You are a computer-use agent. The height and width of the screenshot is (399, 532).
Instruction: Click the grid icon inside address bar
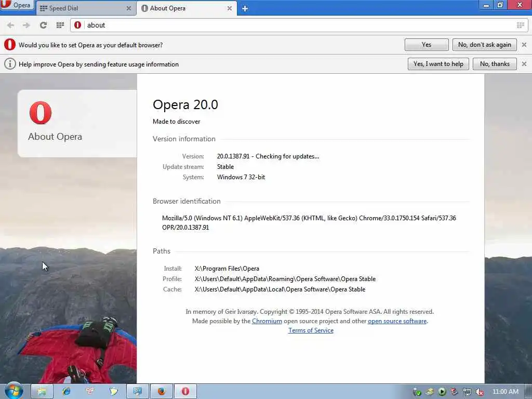[x=521, y=25]
